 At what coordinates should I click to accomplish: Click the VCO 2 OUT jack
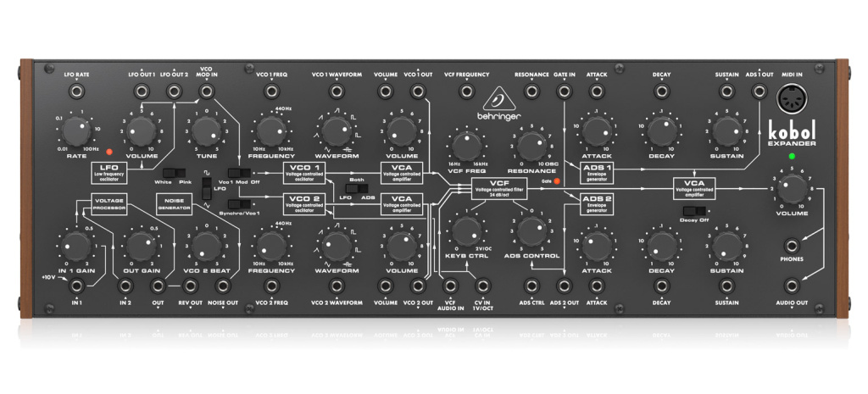coord(418,286)
